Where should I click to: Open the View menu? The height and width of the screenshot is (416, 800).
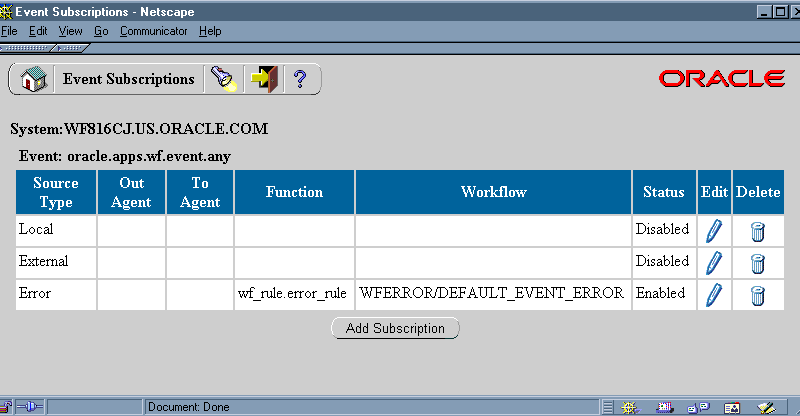tap(70, 31)
